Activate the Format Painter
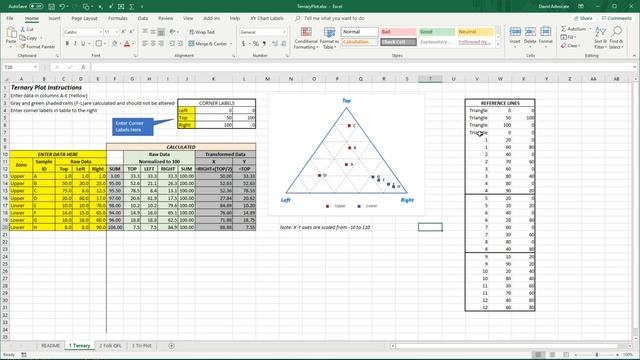640x360 pixels. pyautogui.click(x=38, y=47)
